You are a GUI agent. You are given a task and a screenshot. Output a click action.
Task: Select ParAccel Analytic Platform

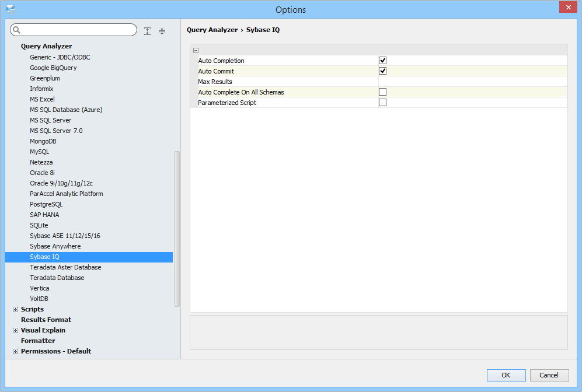(66, 194)
